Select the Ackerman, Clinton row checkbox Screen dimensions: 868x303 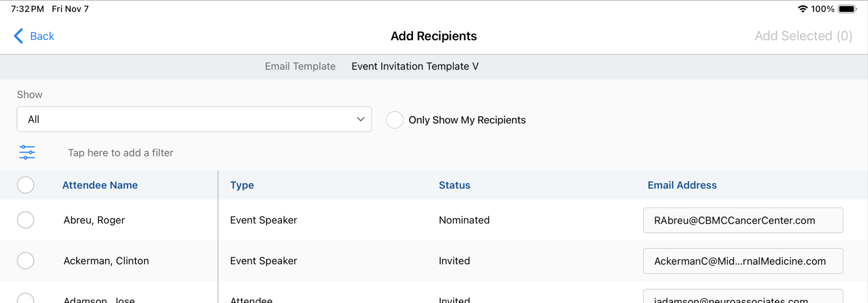pyautogui.click(x=26, y=261)
